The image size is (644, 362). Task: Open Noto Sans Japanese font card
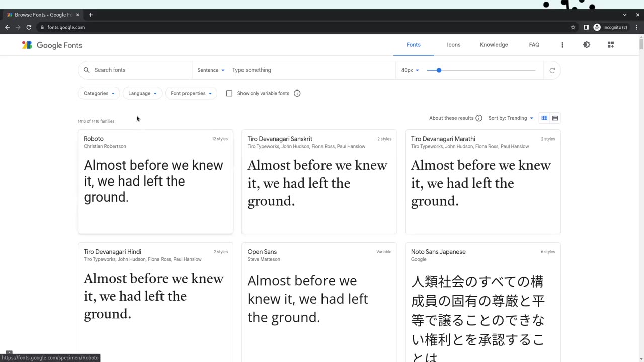click(482, 302)
